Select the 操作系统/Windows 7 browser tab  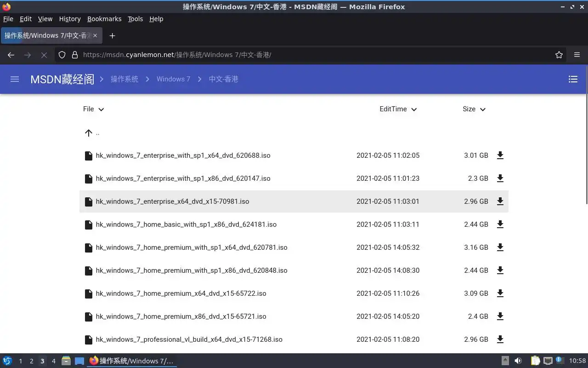pos(51,35)
